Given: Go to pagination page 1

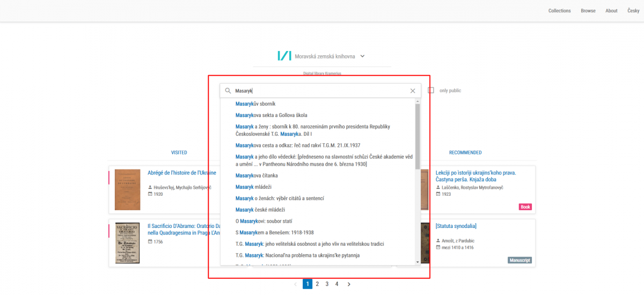Looking at the screenshot, I should (308, 284).
